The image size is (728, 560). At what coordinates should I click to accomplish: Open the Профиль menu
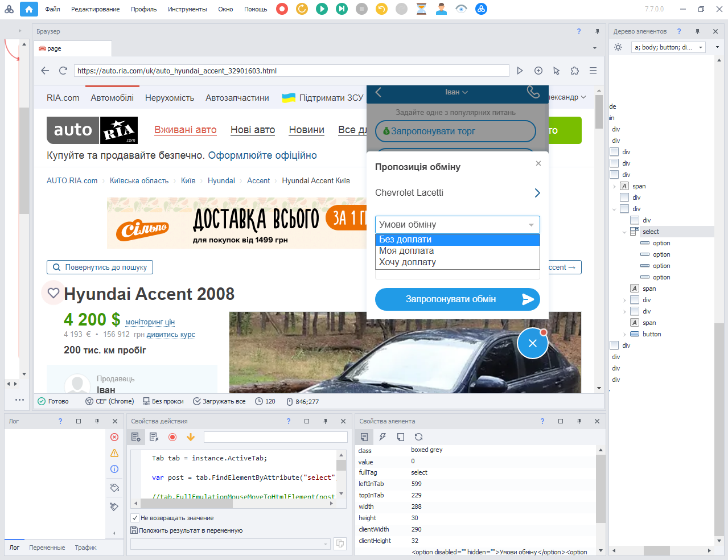point(143,9)
